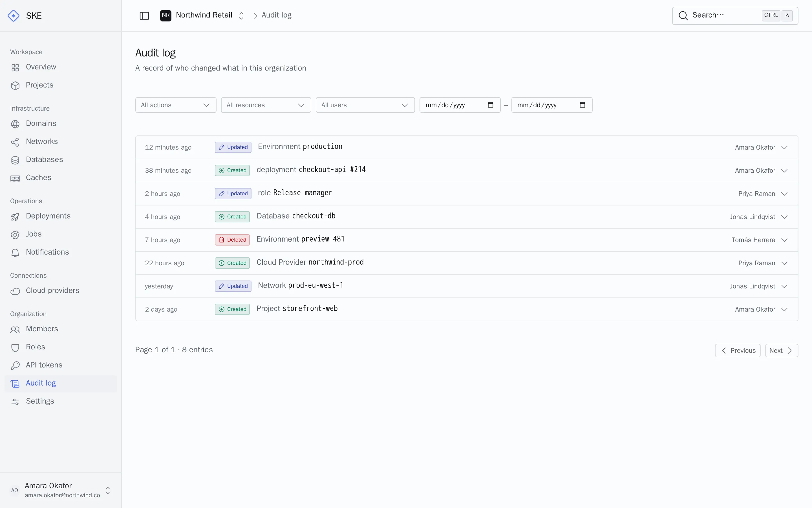Click the Deployments rocket icon

pyautogui.click(x=15, y=217)
